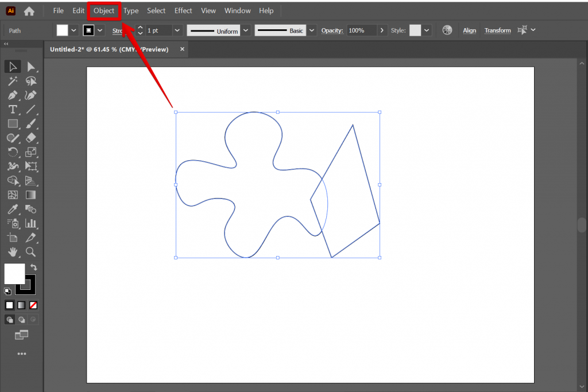Viewport: 588px width, 392px height.
Task: Open the Transform panel link
Action: (497, 30)
